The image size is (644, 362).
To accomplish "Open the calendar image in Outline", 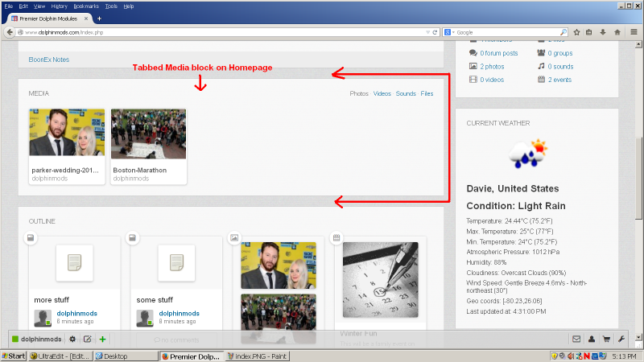I will coord(380,280).
